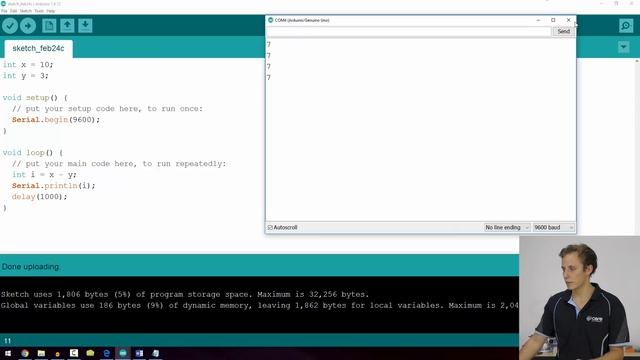The height and width of the screenshot is (360, 640).
Task: Minimize the serial monitor window
Action: coord(538,20)
